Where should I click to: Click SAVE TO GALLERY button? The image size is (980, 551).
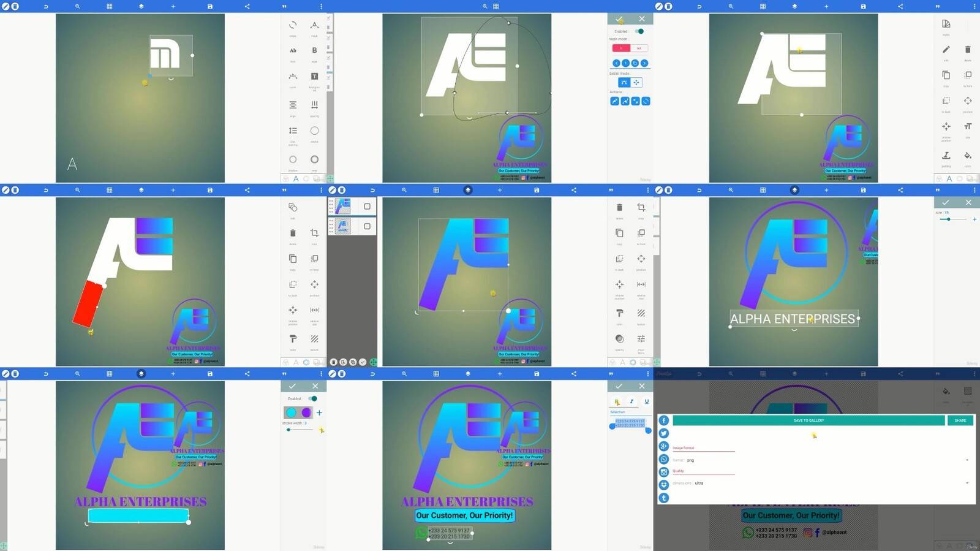click(x=809, y=420)
